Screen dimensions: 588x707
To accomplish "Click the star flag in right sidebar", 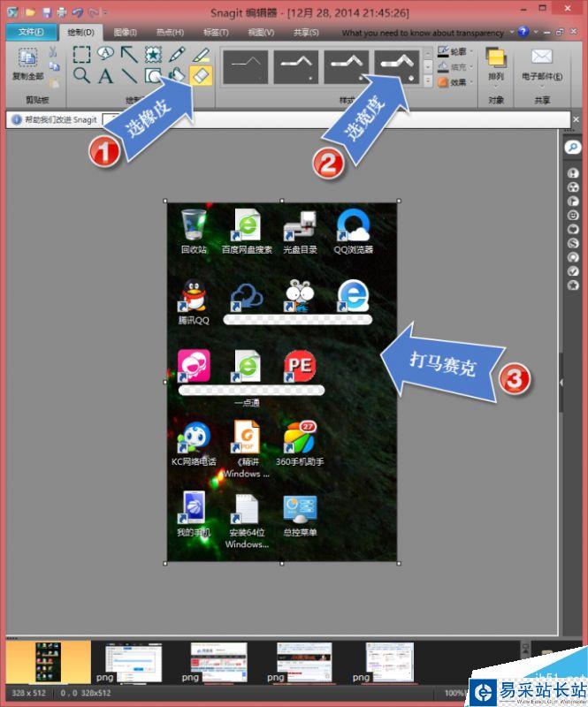I will tap(573, 285).
